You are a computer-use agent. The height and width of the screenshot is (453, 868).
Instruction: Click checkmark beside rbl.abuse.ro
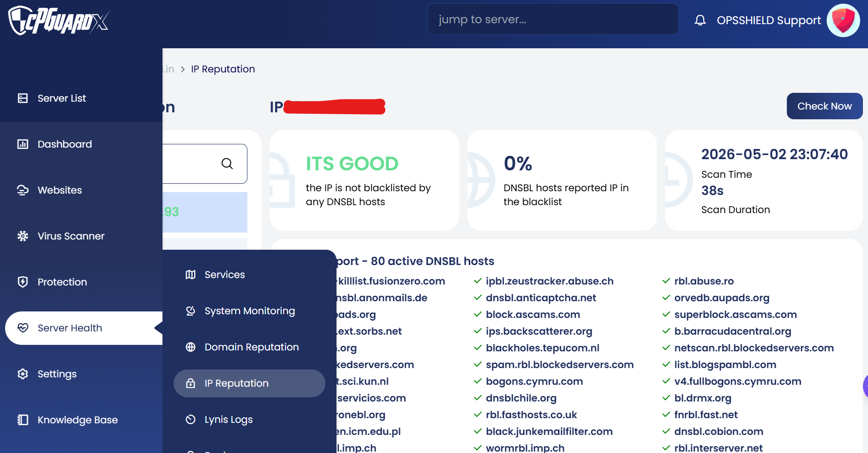tap(666, 281)
